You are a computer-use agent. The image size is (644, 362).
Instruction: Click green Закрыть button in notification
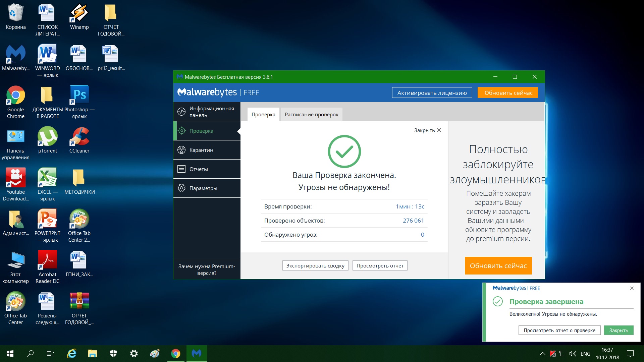(x=619, y=330)
